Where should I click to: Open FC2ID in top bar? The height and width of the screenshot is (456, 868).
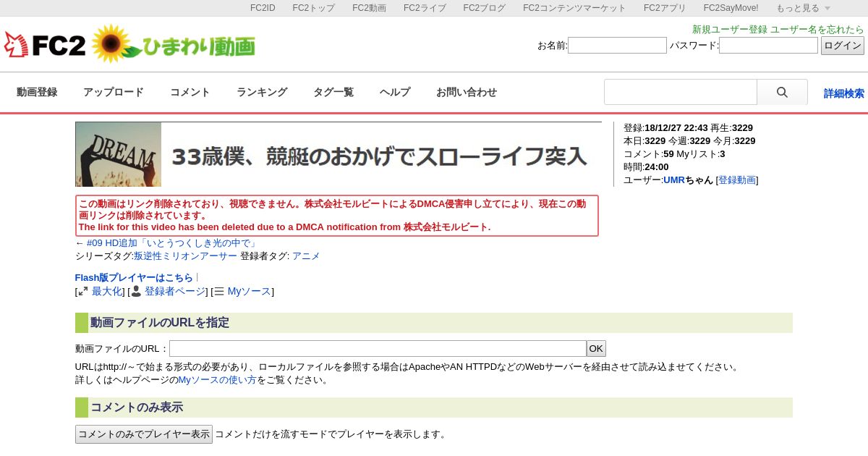point(263,8)
